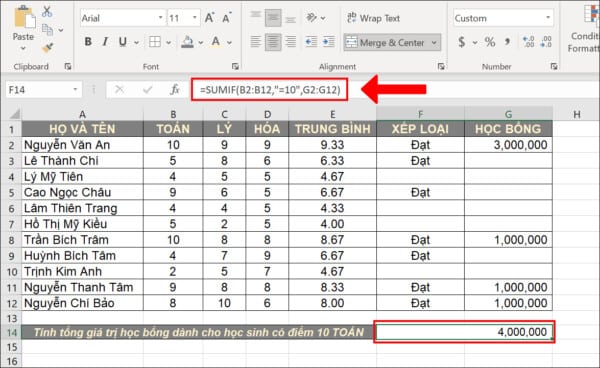Click the Conditional Formatting button
The height and width of the screenshot is (368, 600).
585,29
